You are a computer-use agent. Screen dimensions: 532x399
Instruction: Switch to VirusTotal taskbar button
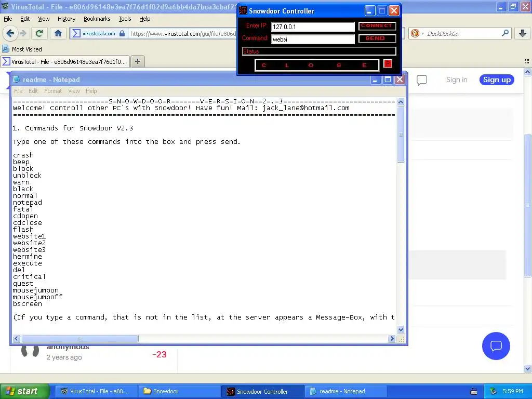click(97, 391)
